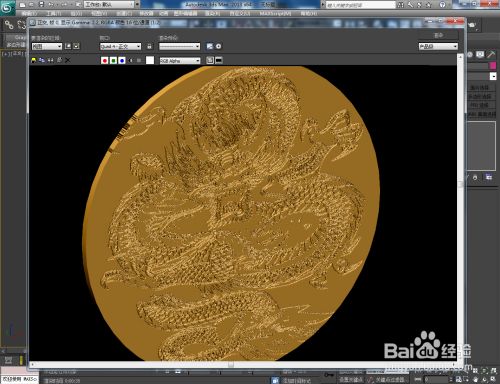Open the 3ds Max application menu button
The image size is (500, 384).
point(7,7)
